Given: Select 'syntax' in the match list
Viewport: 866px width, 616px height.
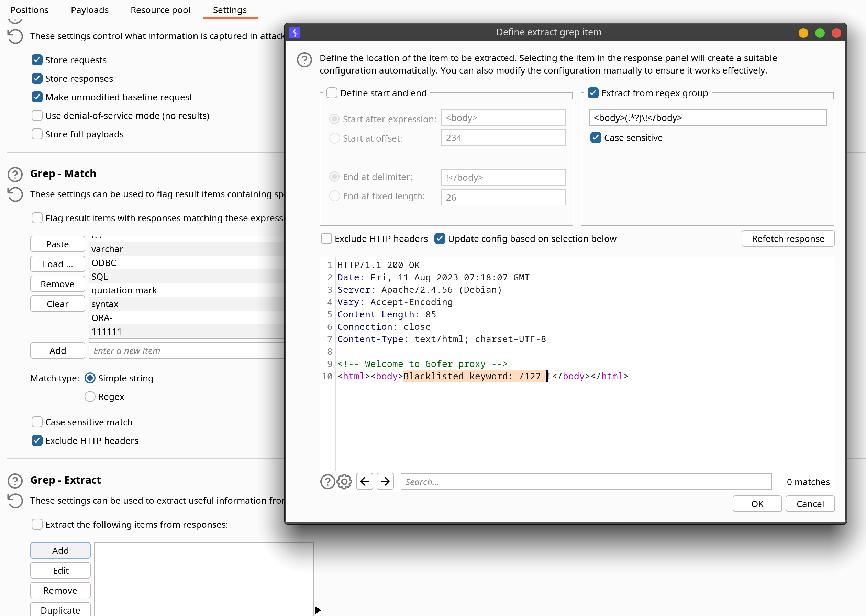Looking at the screenshot, I should 187,303.
